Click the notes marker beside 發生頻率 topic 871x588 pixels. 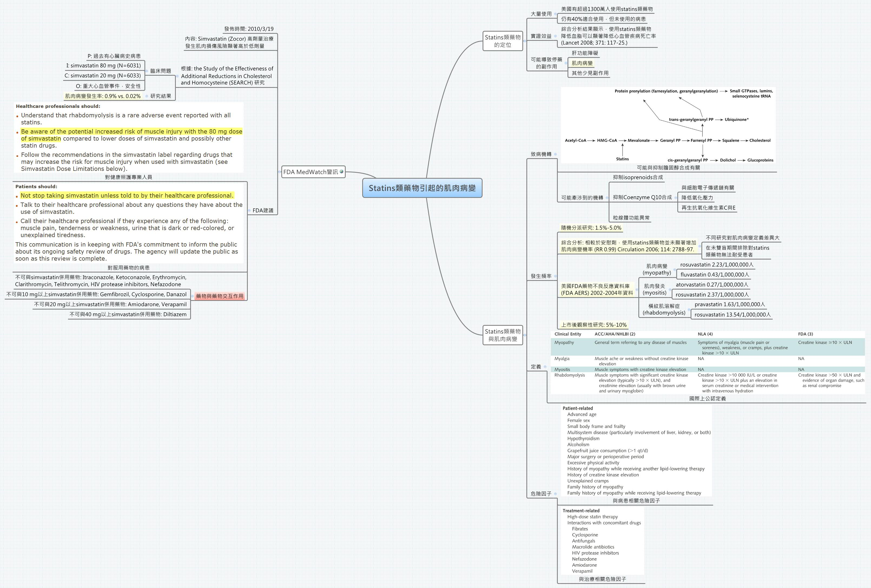556,276
